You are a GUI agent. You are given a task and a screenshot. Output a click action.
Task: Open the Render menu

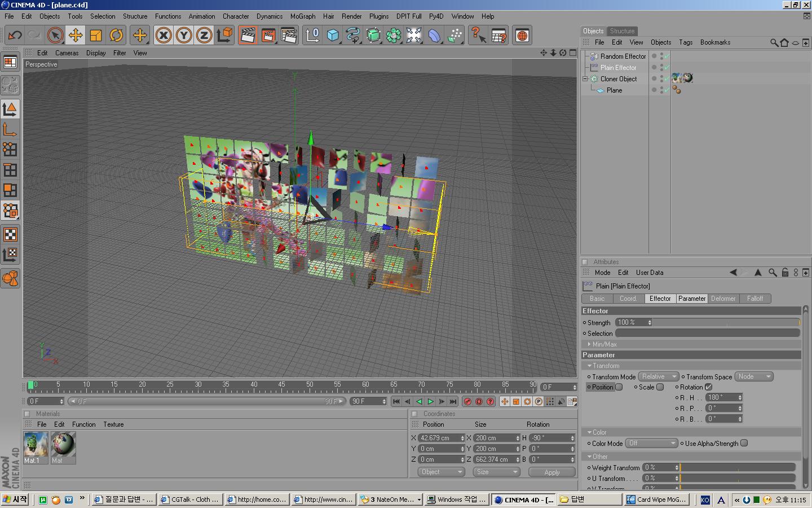click(x=351, y=16)
